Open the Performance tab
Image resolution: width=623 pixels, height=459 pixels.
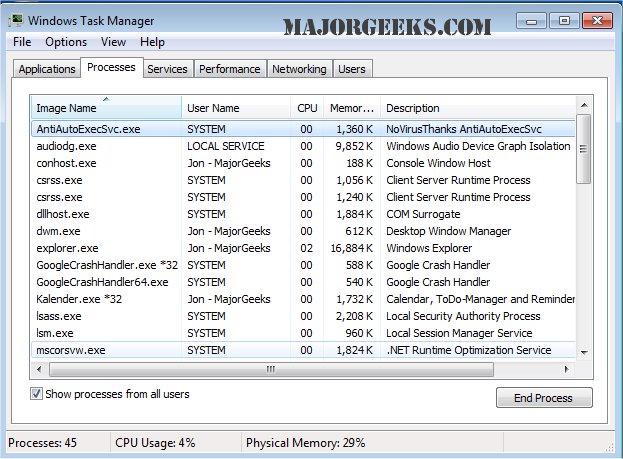tap(230, 69)
